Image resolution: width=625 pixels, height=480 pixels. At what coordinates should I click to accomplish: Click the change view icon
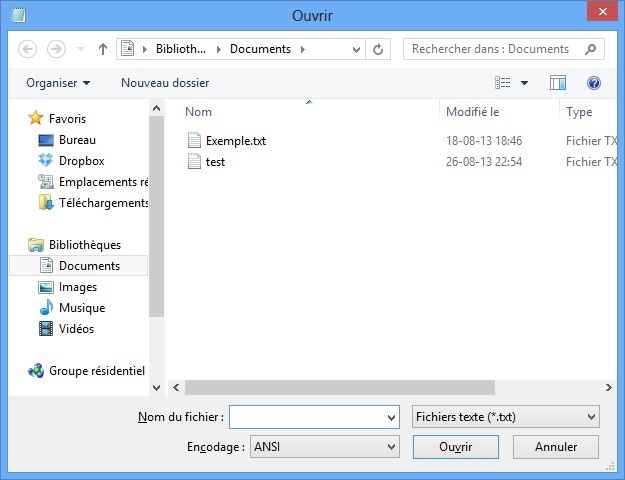tap(504, 83)
